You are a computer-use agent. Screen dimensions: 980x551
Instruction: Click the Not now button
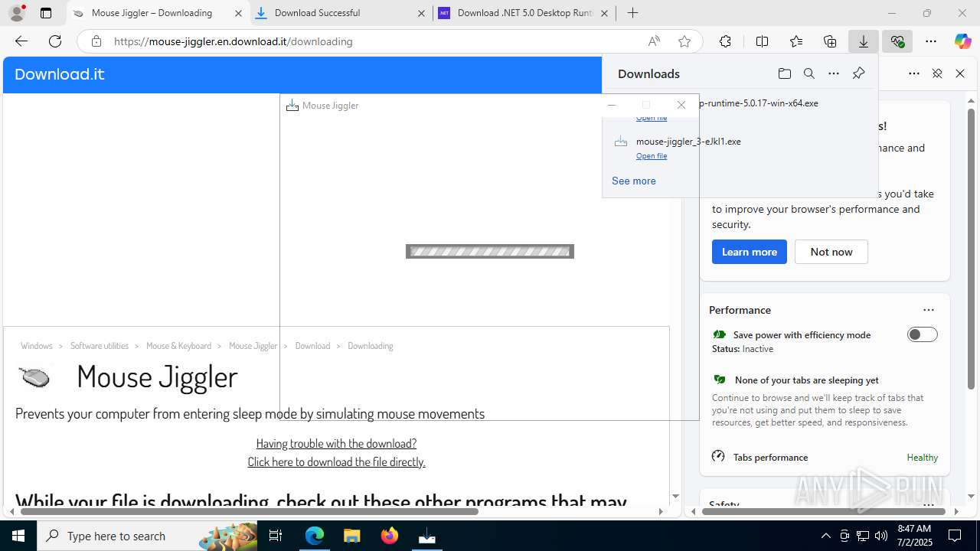(x=831, y=252)
